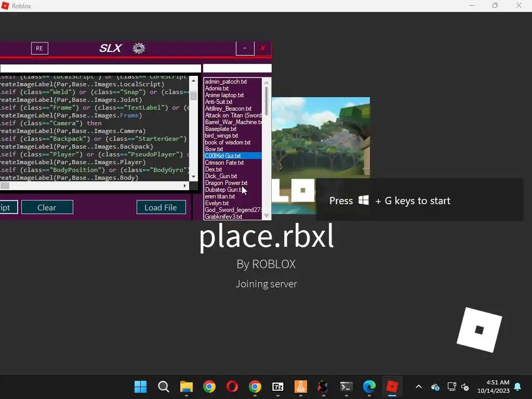This screenshot has width=532, height=399.
Task: Select Dragon Power.txt script
Action: pos(226,183)
